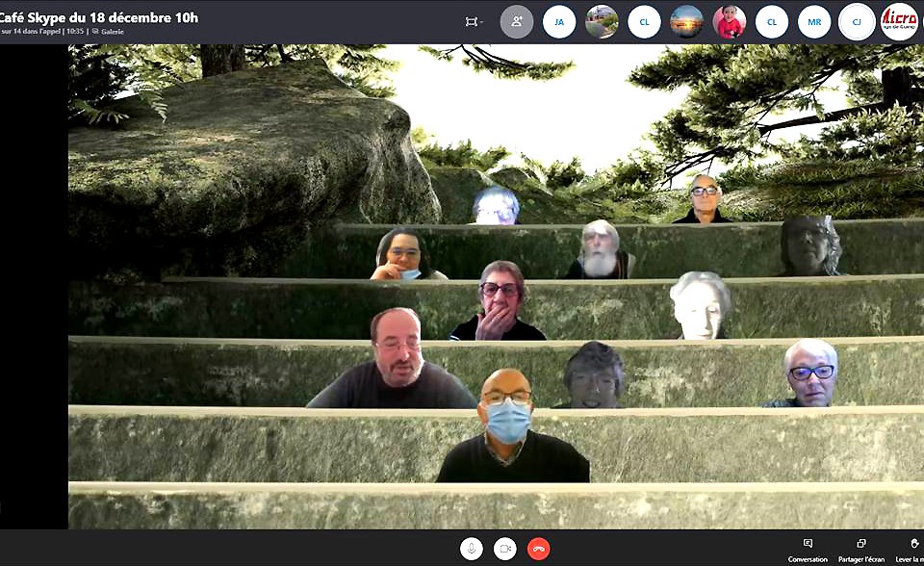Image resolution: width=924 pixels, height=566 pixels.
Task: Open the view layout switcher
Action: [x=473, y=21]
